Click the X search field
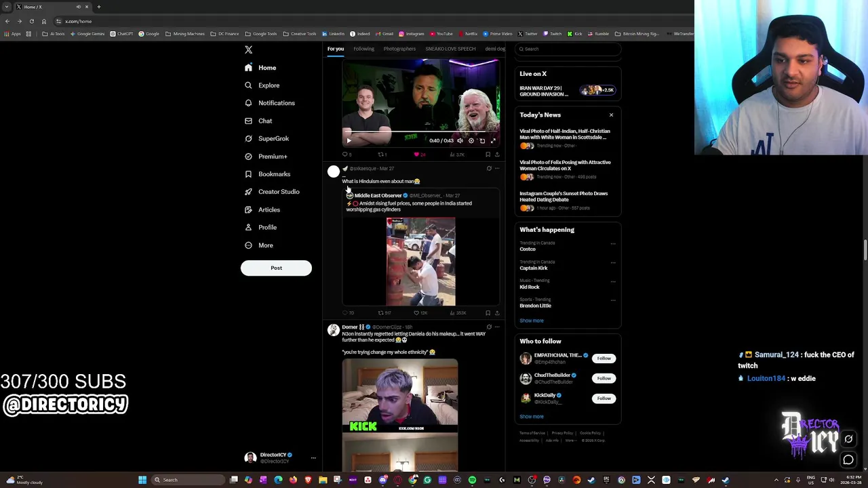 (x=568, y=49)
